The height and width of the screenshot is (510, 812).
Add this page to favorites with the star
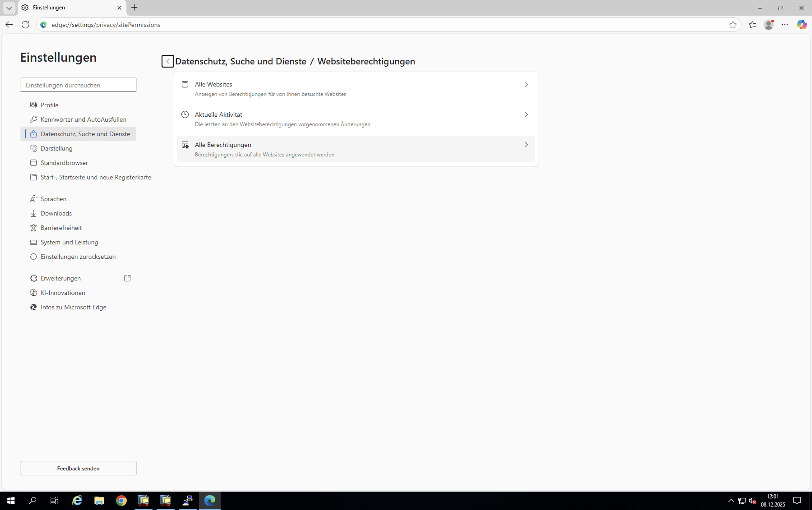[732, 25]
